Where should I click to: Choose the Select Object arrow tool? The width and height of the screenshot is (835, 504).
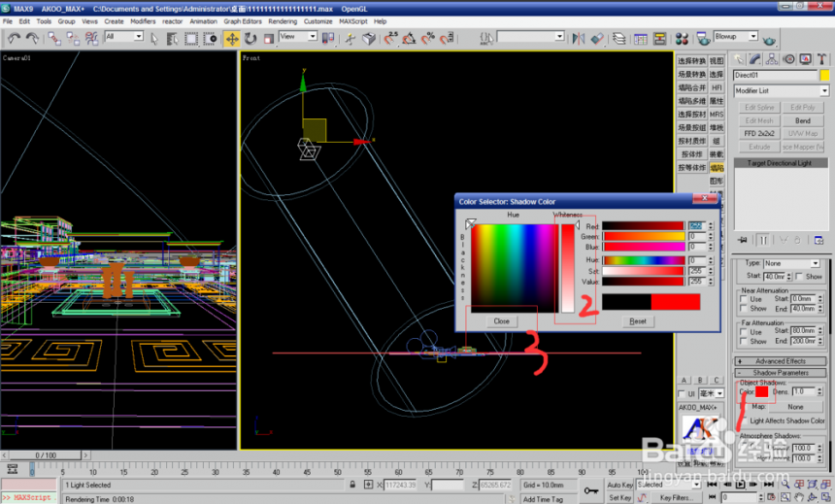(154, 39)
